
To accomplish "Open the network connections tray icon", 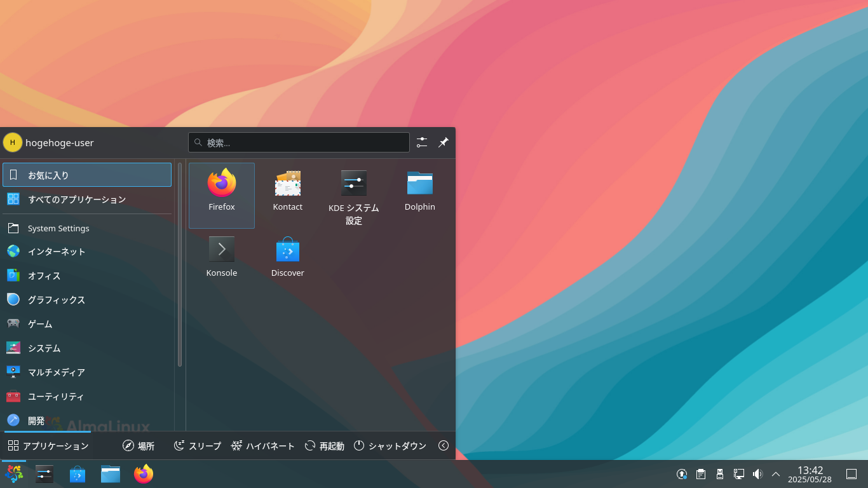I will 739,474.
